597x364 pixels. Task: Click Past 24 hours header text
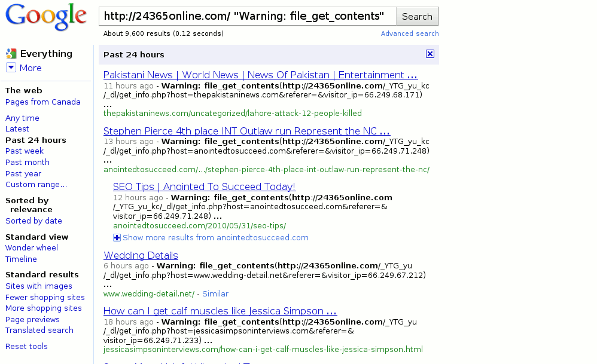point(134,55)
